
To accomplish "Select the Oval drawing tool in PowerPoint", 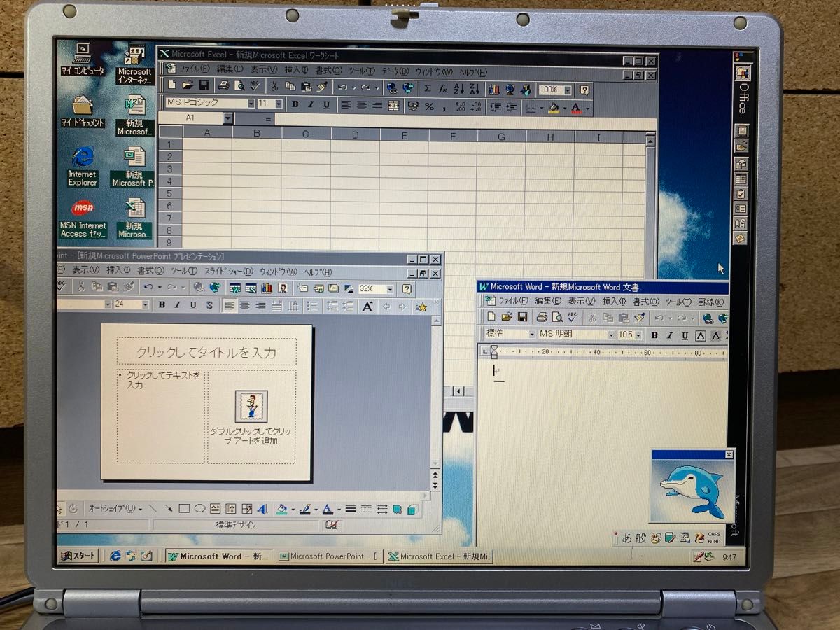I will click(199, 509).
